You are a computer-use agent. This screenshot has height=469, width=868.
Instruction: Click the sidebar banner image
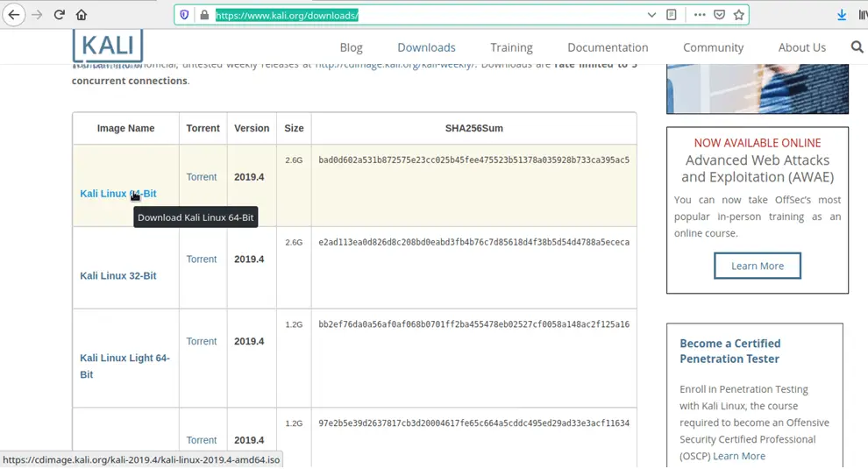pyautogui.click(x=758, y=89)
